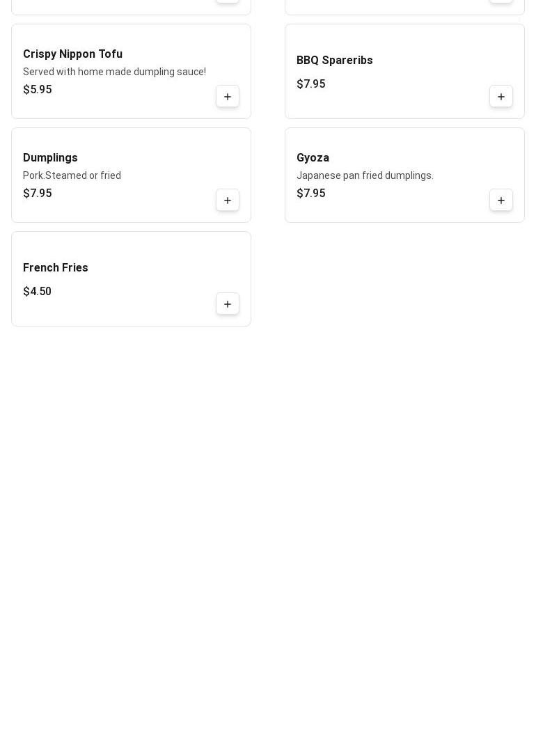
Task: Click the 'Japanese pan fried dumplings' text
Action: click(365, 175)
